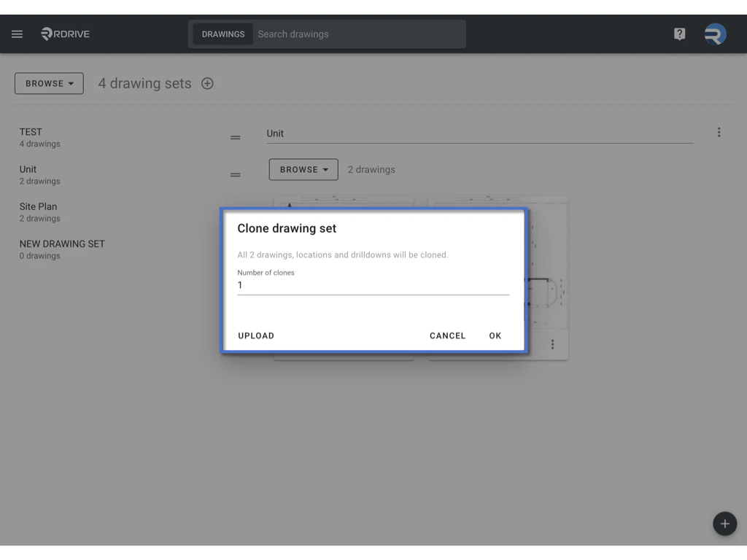The height and width of the screenshot is (560, 747).
Task: Click the 'Clone drawing set' dialog title
Action: 287,228
